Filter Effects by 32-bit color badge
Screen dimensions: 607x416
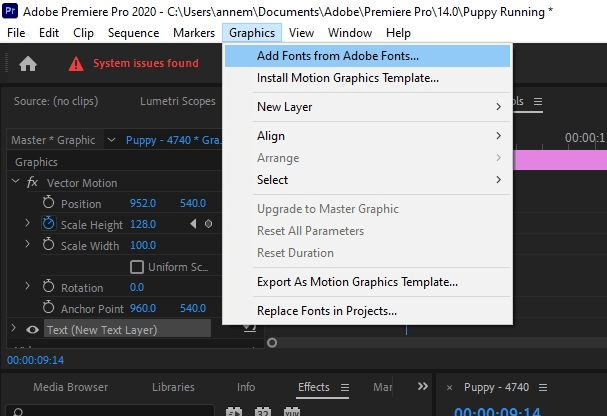[263, 411]
